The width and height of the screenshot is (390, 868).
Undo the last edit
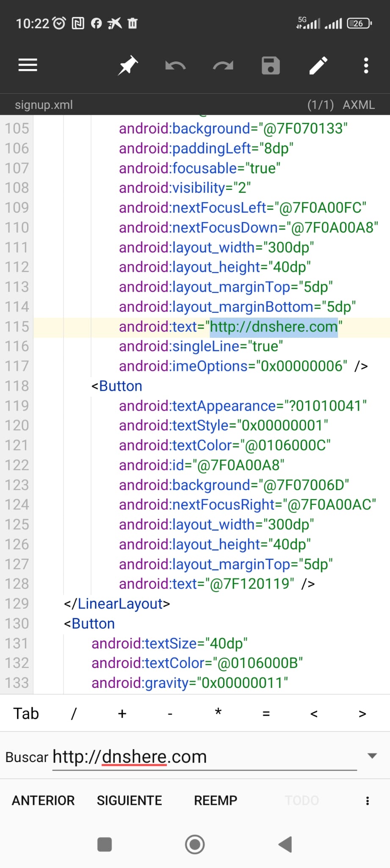175,66
